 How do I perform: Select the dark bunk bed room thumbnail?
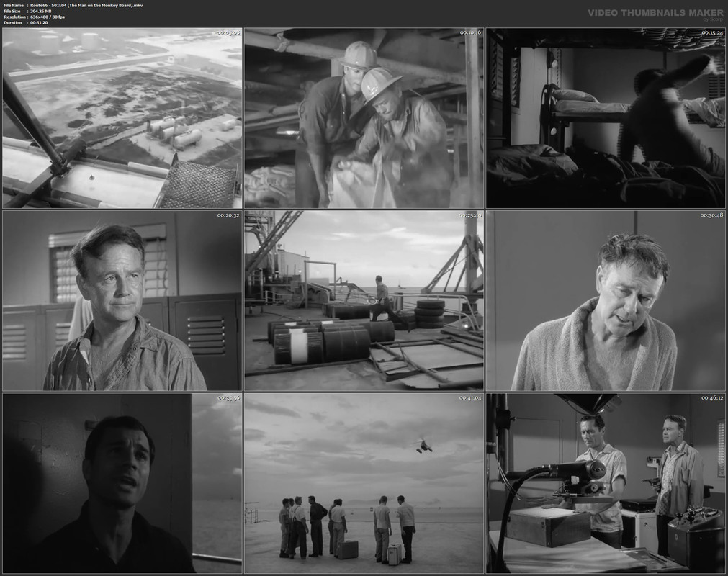click(606, 118)
